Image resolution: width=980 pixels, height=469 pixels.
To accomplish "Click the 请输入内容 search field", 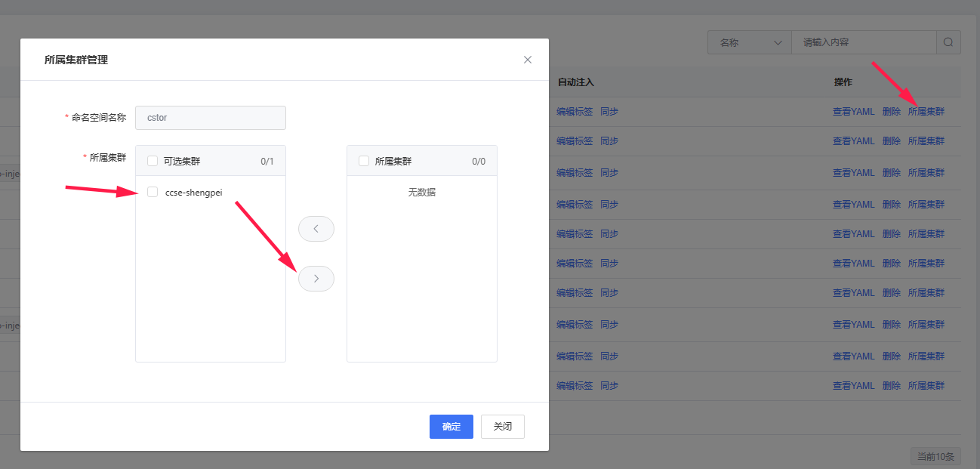I will tap(864, 42).
